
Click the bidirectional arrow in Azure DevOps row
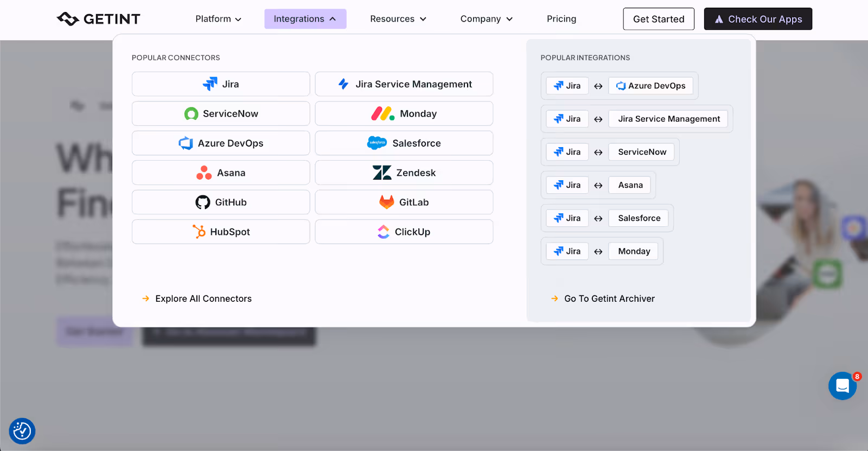[x=598, y=86]
